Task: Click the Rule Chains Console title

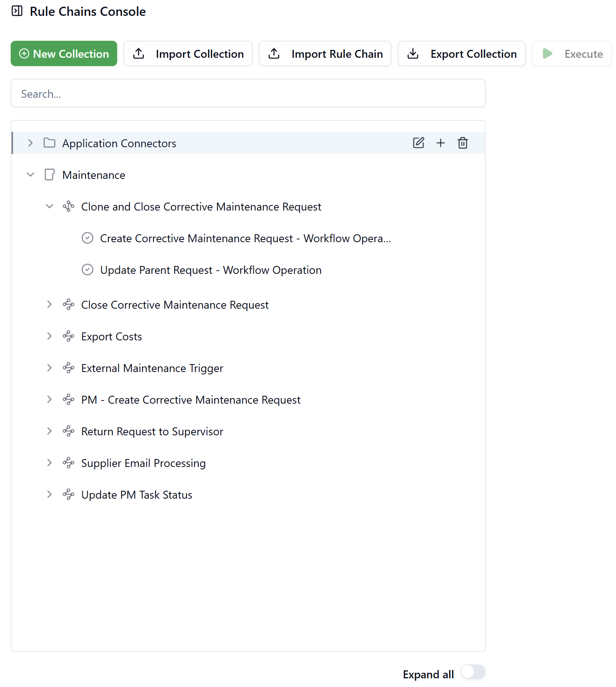Action: (88, 11)
